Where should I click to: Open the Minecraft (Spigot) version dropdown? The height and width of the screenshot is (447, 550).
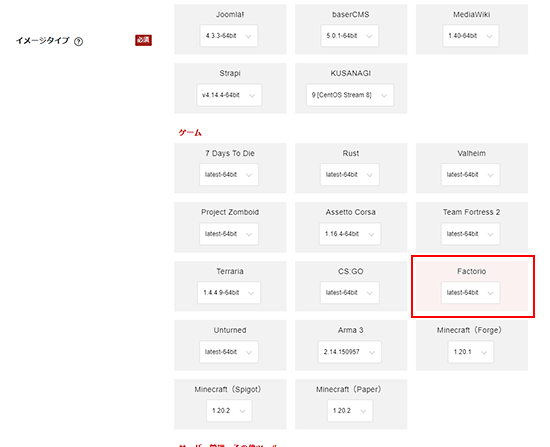point(229,411)
